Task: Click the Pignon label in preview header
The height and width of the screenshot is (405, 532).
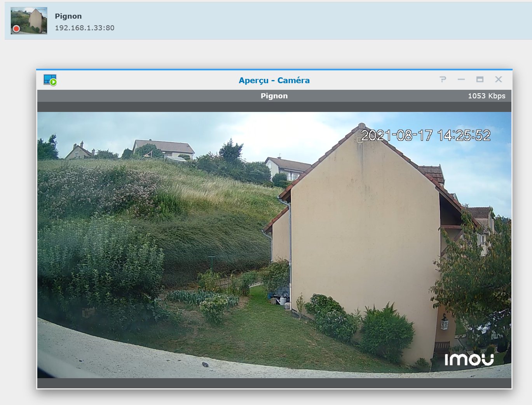Action: (x=274, y=96)
